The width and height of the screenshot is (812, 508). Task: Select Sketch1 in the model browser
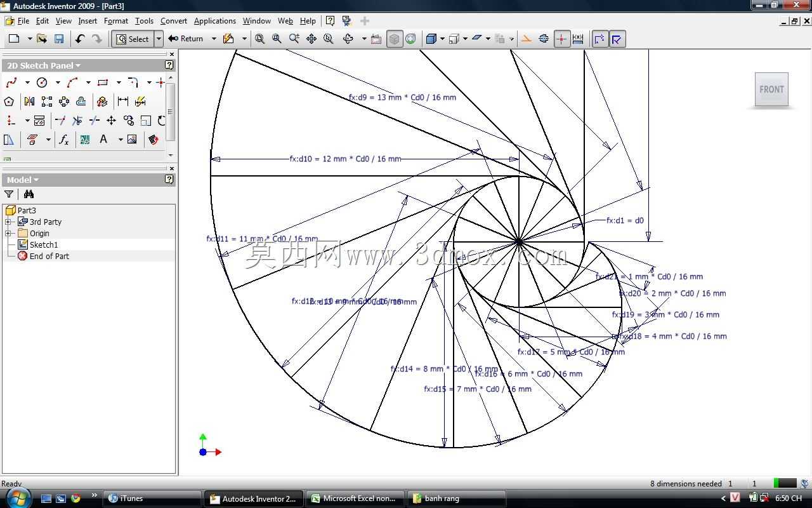point(44,244)
